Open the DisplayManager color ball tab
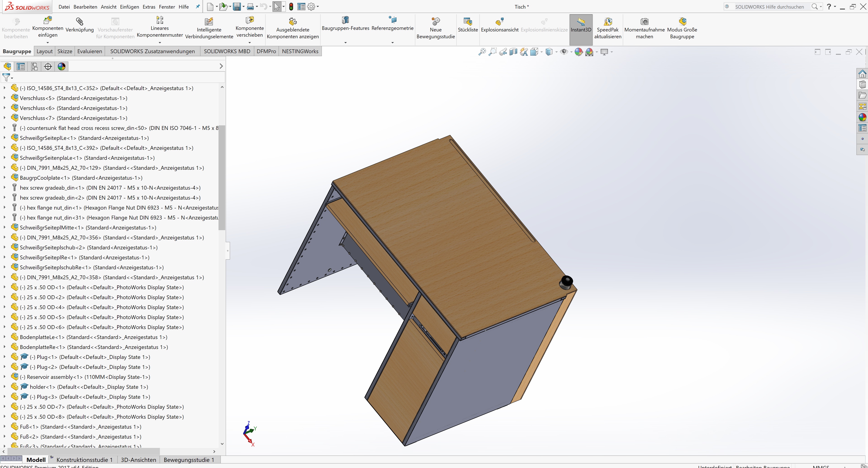 (62, 67)
